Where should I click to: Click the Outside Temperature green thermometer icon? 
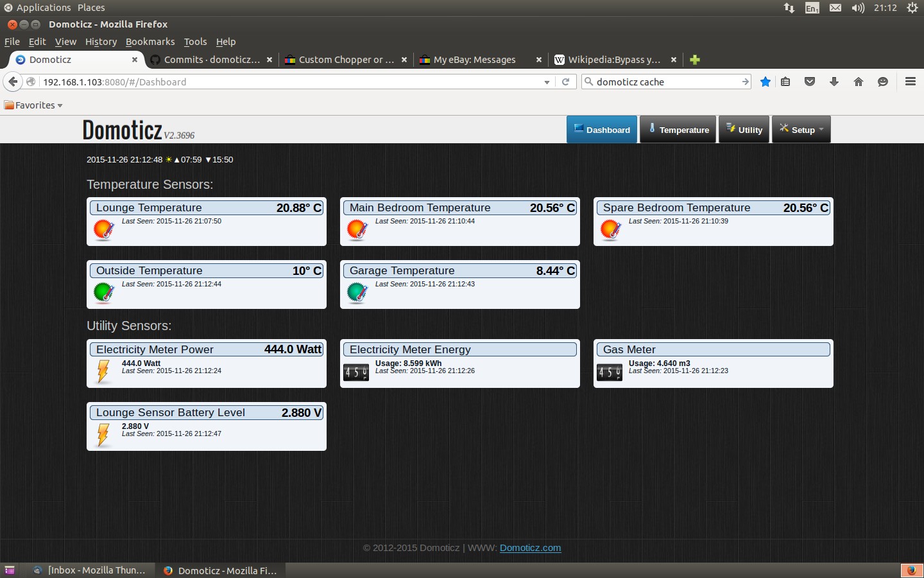pyautogui.click(x=104, y=292)
